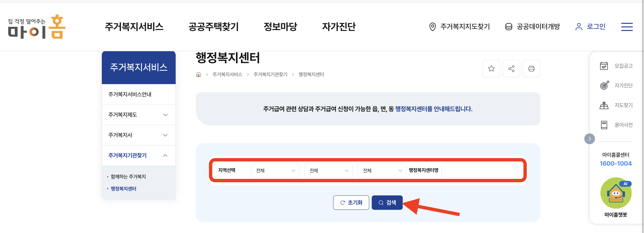Open 자가진단 top menu
644x233 pixels.
(338, 27)
